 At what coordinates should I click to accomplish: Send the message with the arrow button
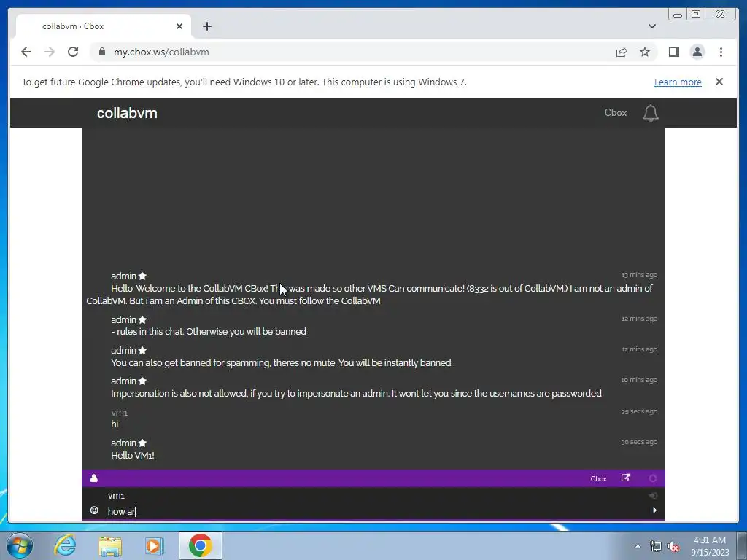click(x=654, y=510)
